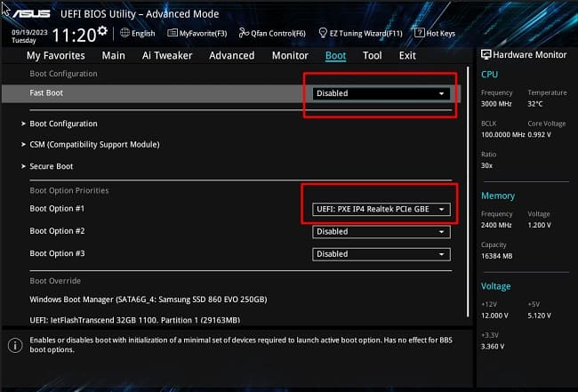Click the Ratio value 30x
Viewport: 578px width, 392px height.
click(x=486, y=166)
